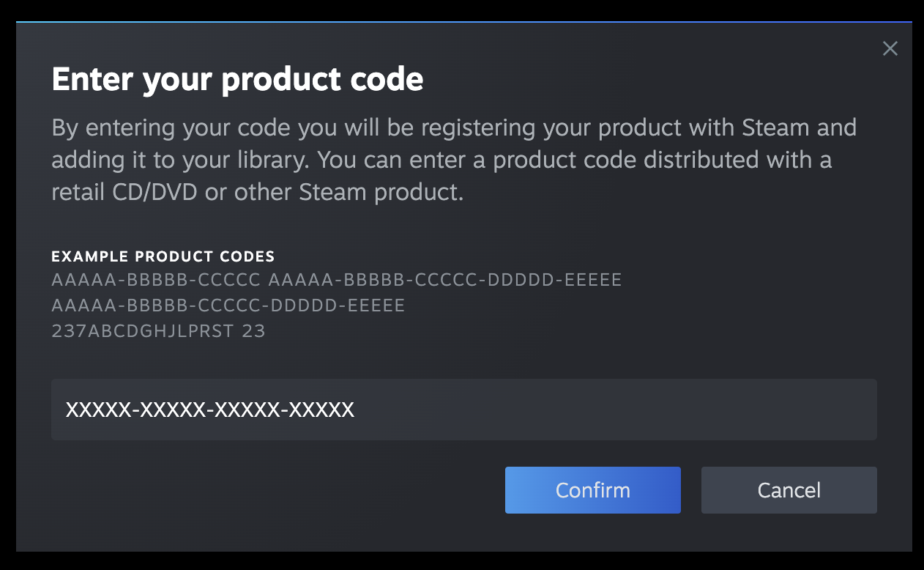Screen dimensions: 924x570
Task: Close the product code dialog with X
Action: (890, 49)
